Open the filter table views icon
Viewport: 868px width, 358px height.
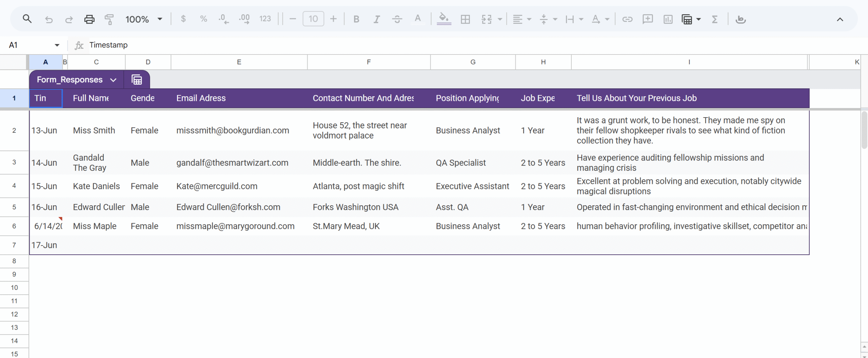687,19
